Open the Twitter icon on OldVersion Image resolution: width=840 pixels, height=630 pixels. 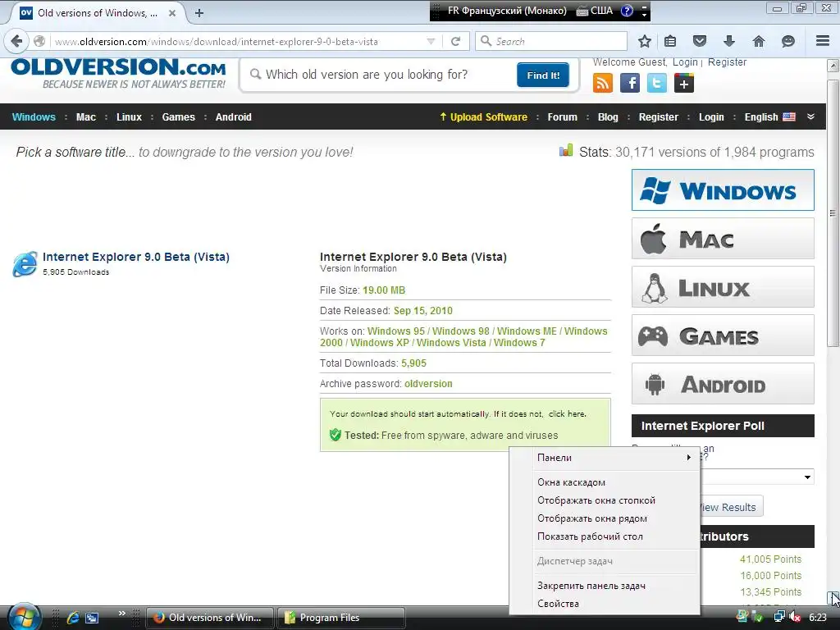pyautogui.click(x=657, y=83)
